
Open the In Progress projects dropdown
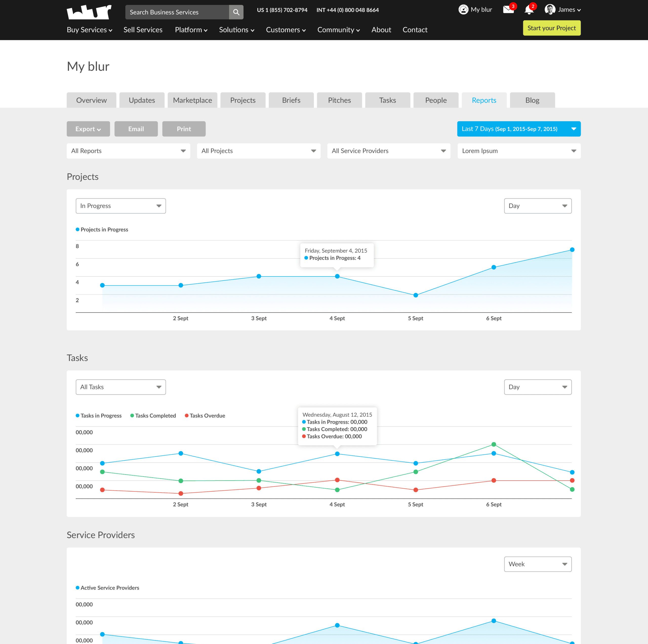click(x=121, y=206)
